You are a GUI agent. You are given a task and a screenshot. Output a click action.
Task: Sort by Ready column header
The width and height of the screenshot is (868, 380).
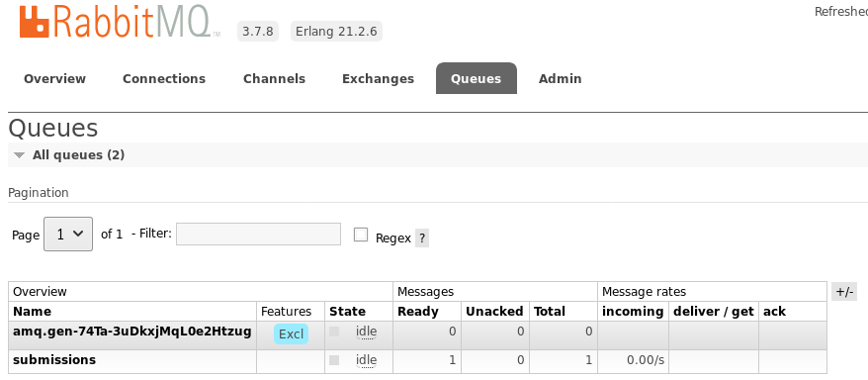pyautogui.click(x=418, y=312)
